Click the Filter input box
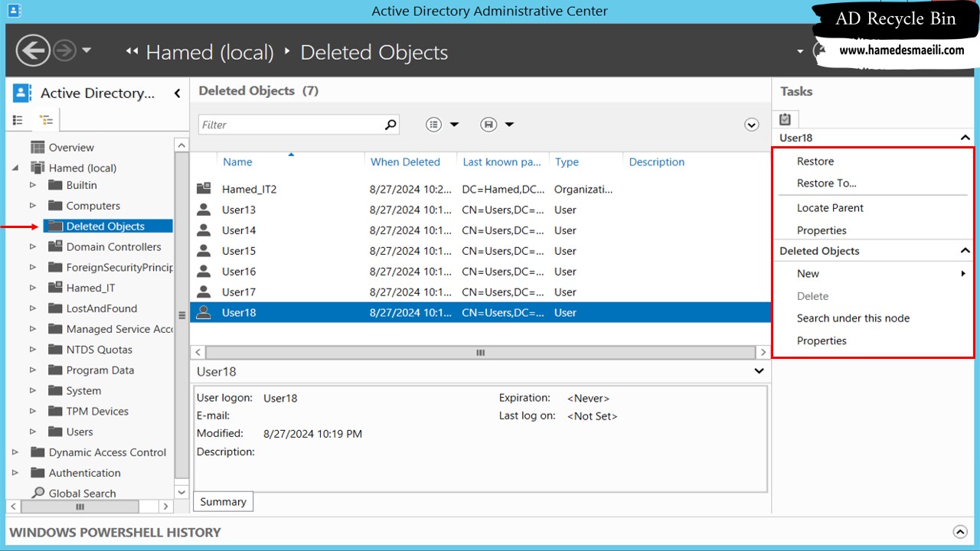 pyautogui.click(x=291, y=125)
